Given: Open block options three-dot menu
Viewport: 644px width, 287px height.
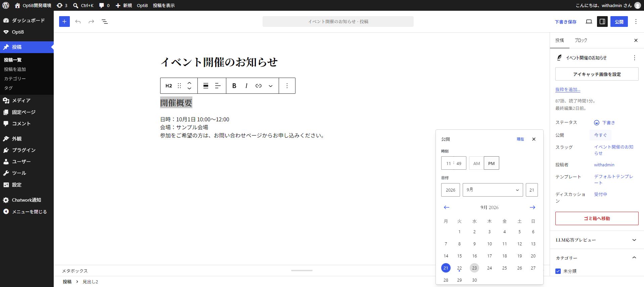Looking at the screenshot, I should 287,86.
